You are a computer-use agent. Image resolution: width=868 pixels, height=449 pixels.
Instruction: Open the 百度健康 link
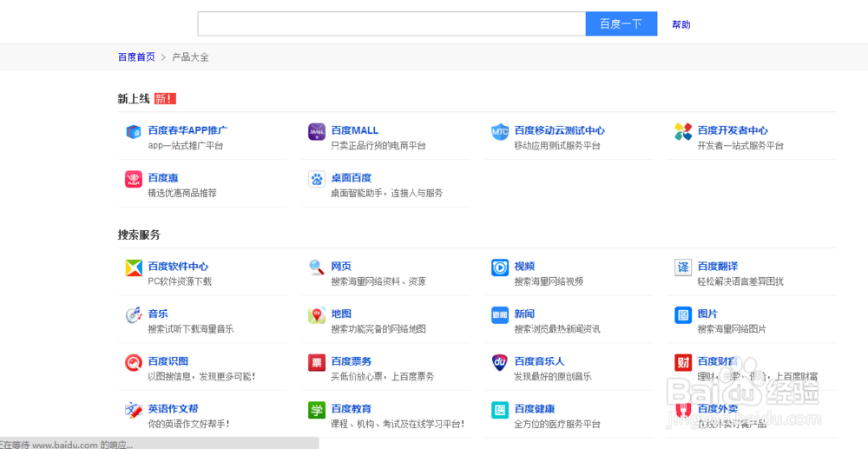(x=534, y=409)
